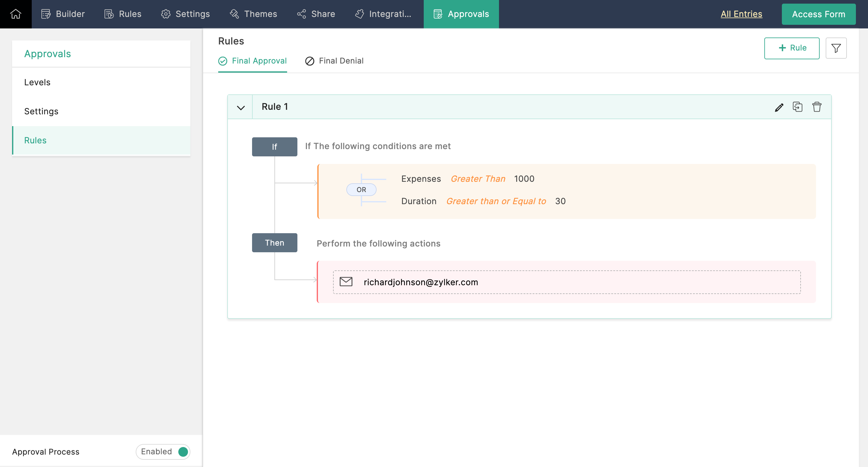
Task: Click the Rules menu item in sidebar
Action: click(35, 140)
